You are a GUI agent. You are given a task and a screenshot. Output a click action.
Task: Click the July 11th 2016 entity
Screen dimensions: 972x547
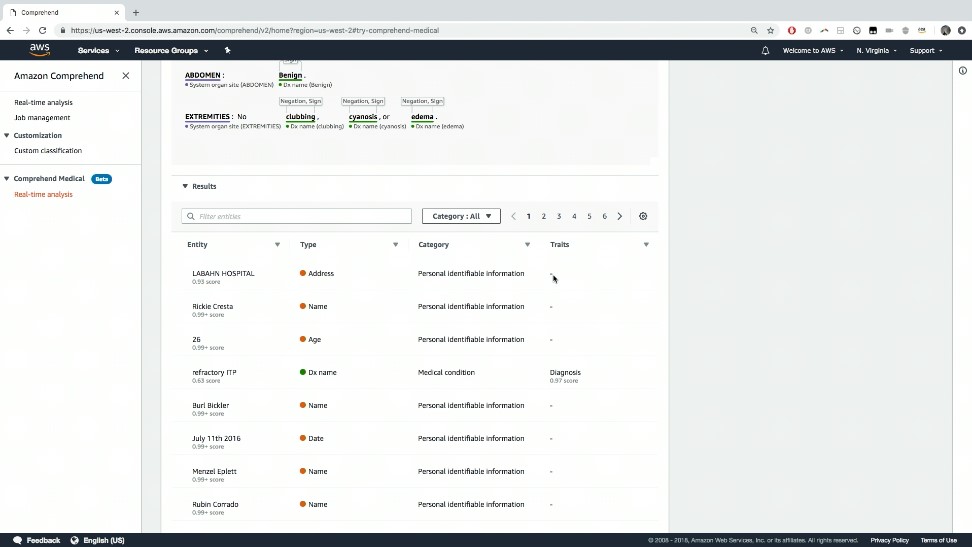pos(216,438)
